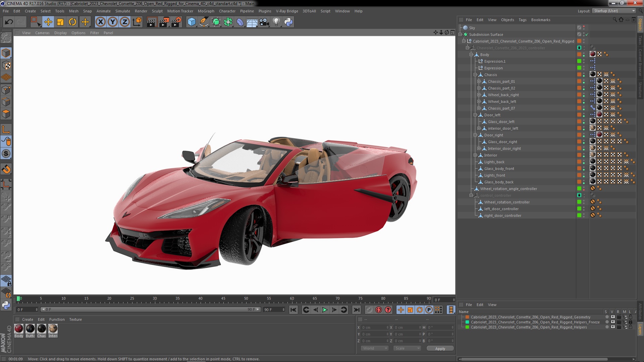
Task: Click Go to Start of timeline
Action: coord(293,310)
